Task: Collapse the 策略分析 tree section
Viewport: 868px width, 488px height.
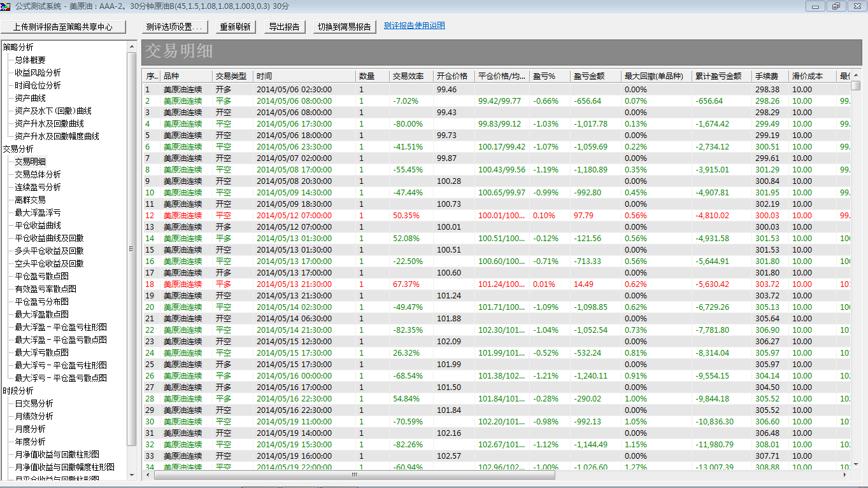Action: tap(18, 47)
